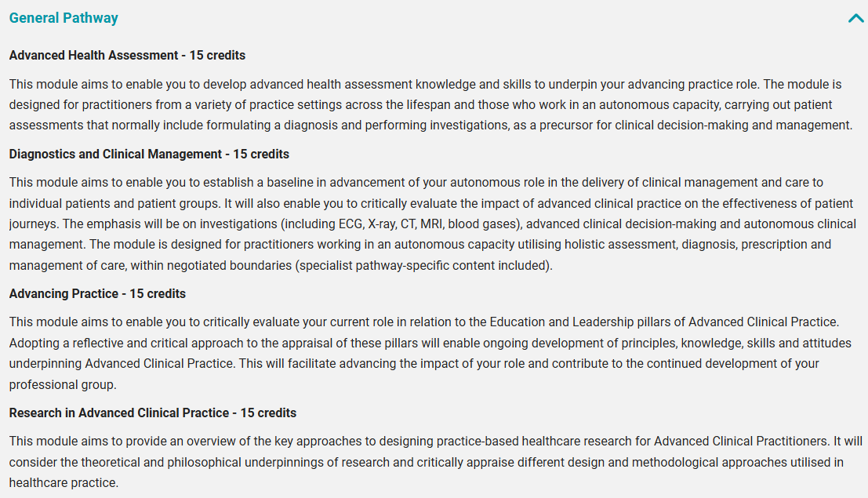Collapse the General Pathway chevron arrow
Image resolution: width=868 pixels, height=498 pixels.
855,18
